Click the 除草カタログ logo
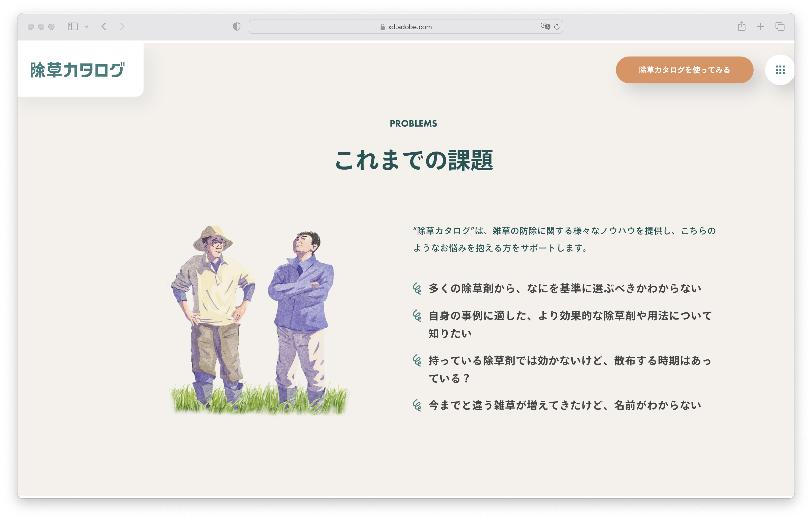The image size is (812, 520). (x=77, y=70)
